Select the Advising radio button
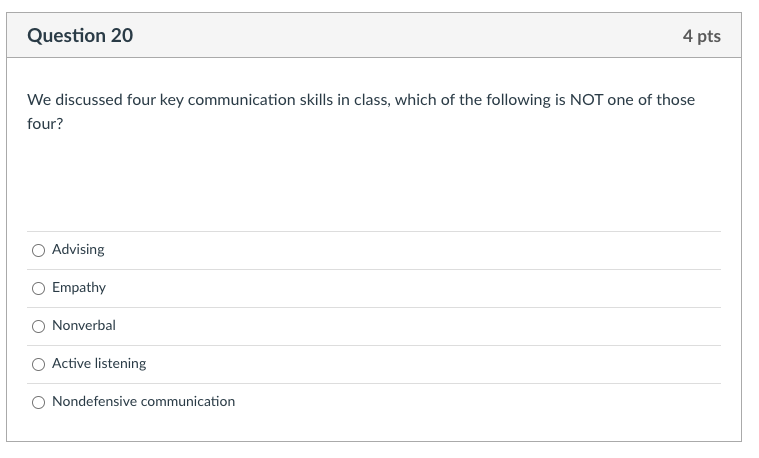Screen dimensions: 759x458 38,250
